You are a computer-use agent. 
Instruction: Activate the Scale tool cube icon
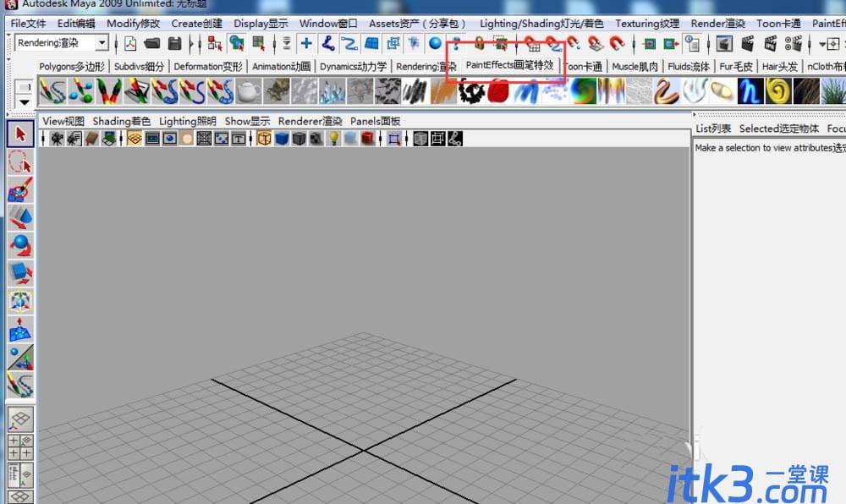click(x=20, y=274)
